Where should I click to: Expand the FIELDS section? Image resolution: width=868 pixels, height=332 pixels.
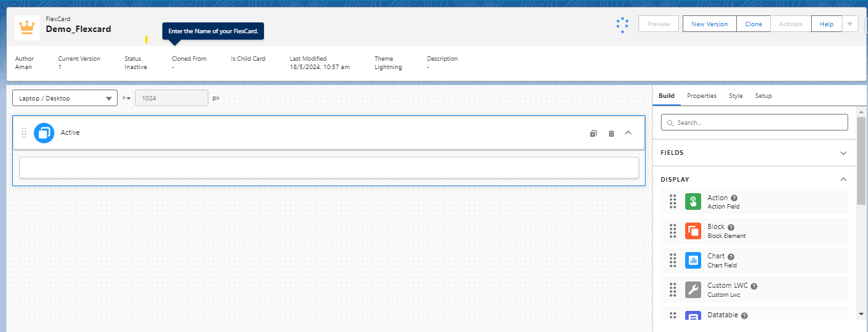[x=843, y=153]
